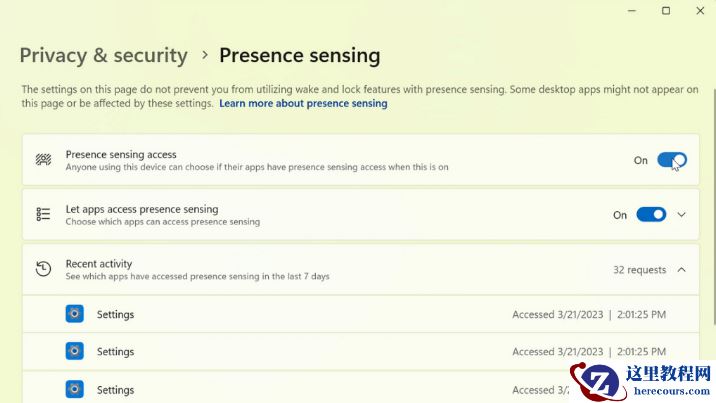
Task: Maximize the Settings window
Action: pos(666,11)
